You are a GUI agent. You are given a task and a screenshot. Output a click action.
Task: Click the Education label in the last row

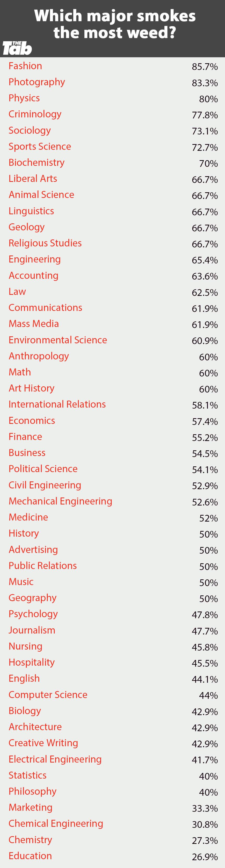coord(30,856)
